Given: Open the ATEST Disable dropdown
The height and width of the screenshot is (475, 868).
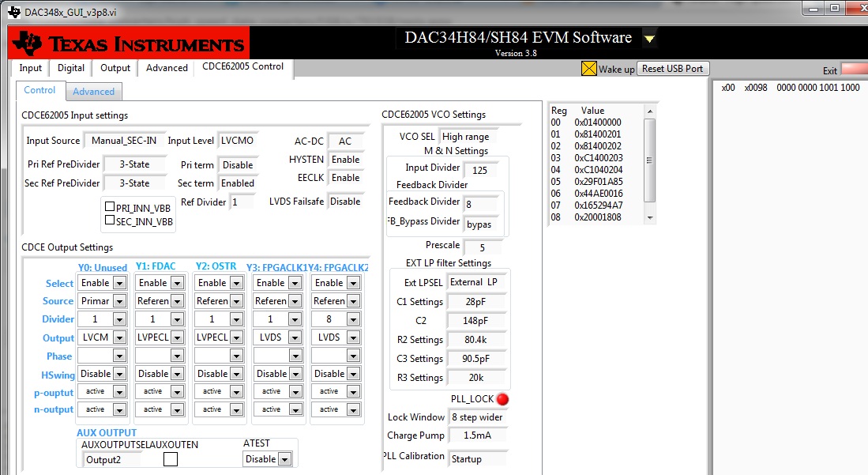Looking at the screenshot, I should (284, 459).
